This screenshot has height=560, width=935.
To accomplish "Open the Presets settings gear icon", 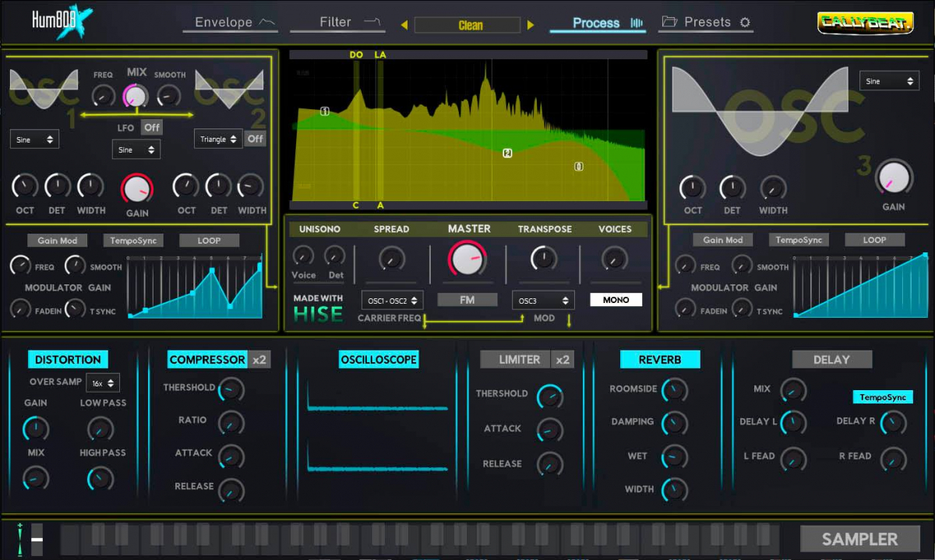I will tap(745, 23).
